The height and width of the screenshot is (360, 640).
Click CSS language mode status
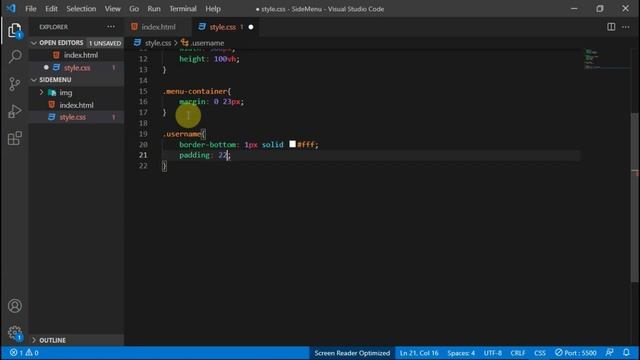pos(540,353)
